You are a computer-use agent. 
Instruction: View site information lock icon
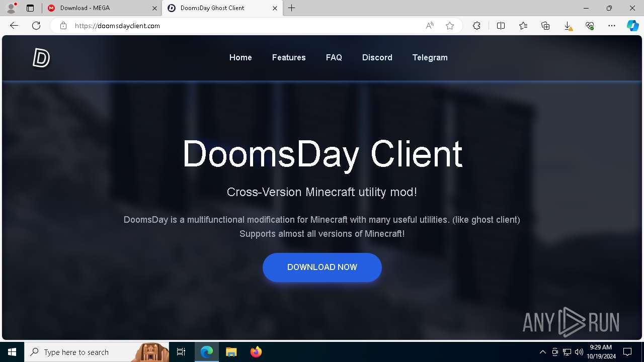(63, 26)
